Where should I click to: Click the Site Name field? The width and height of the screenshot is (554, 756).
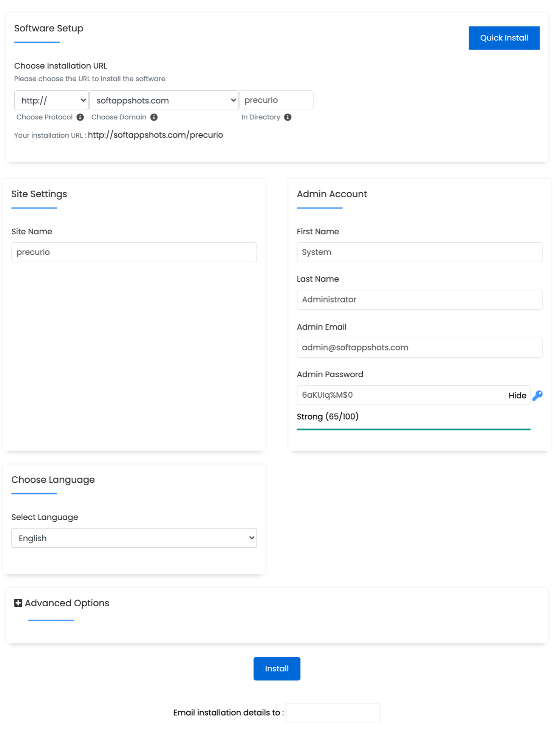pyautogui.click(x=134, y=252)
